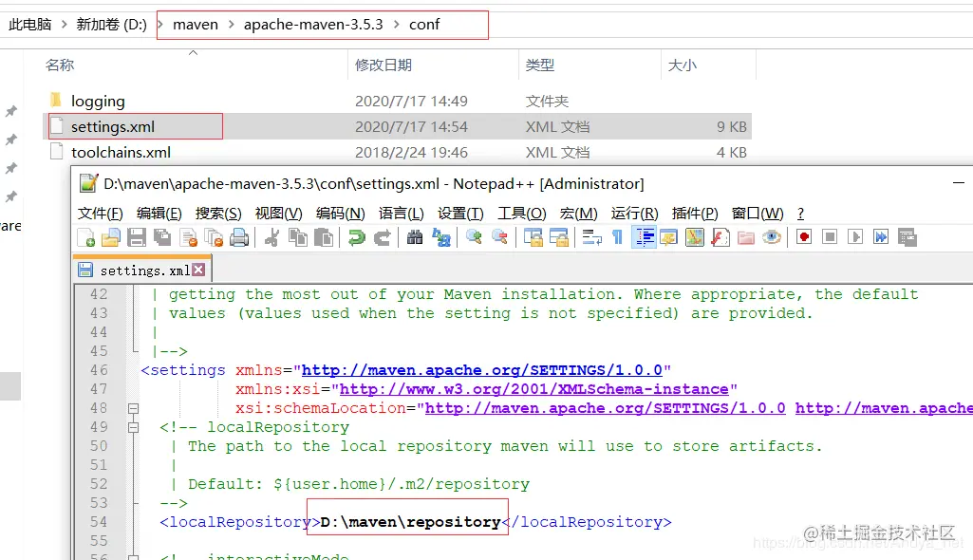973x560 pixels.
Task: Open the 设置(T) menu
Action: pos(460,214)
